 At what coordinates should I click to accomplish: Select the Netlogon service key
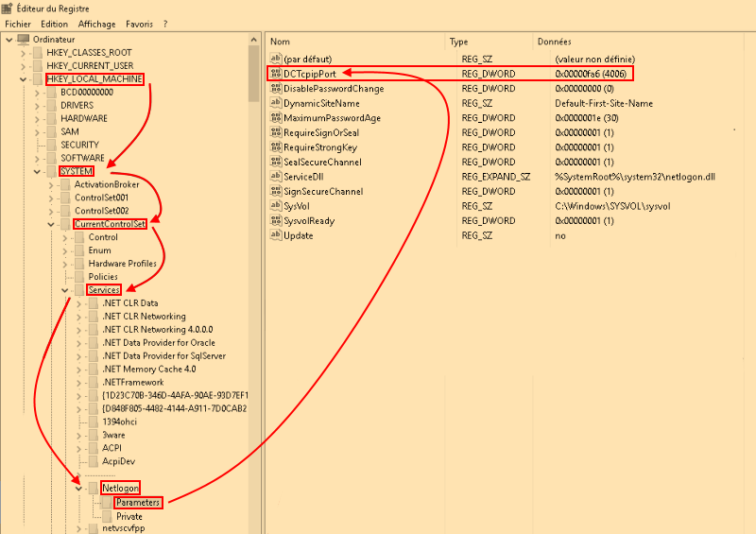pyautogui.click(x=120, y=489)
